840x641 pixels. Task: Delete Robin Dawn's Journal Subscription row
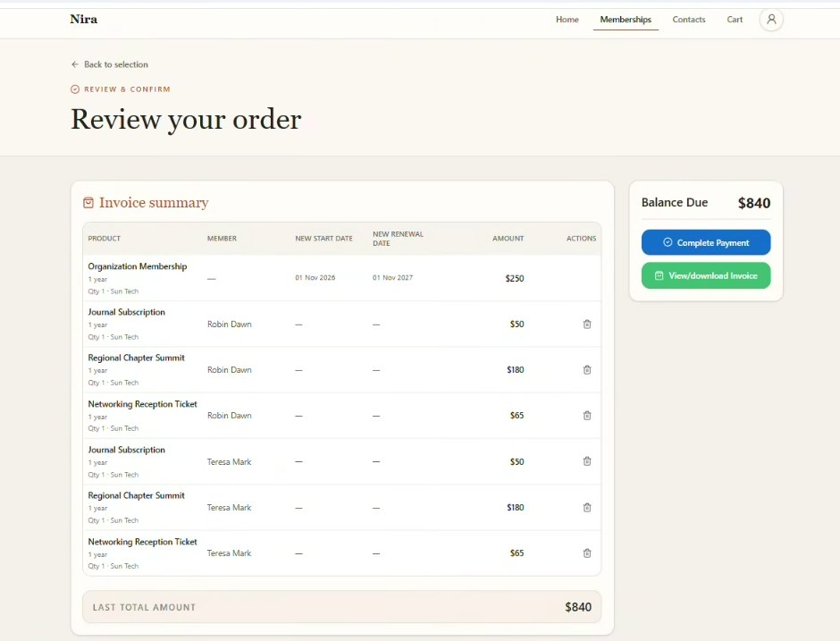click(587, 325)
